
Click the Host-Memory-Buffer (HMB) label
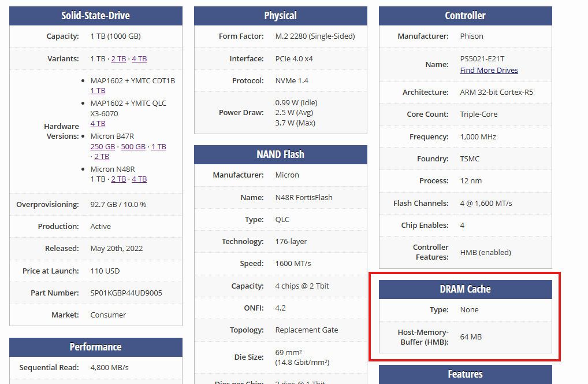click(423, 337)
